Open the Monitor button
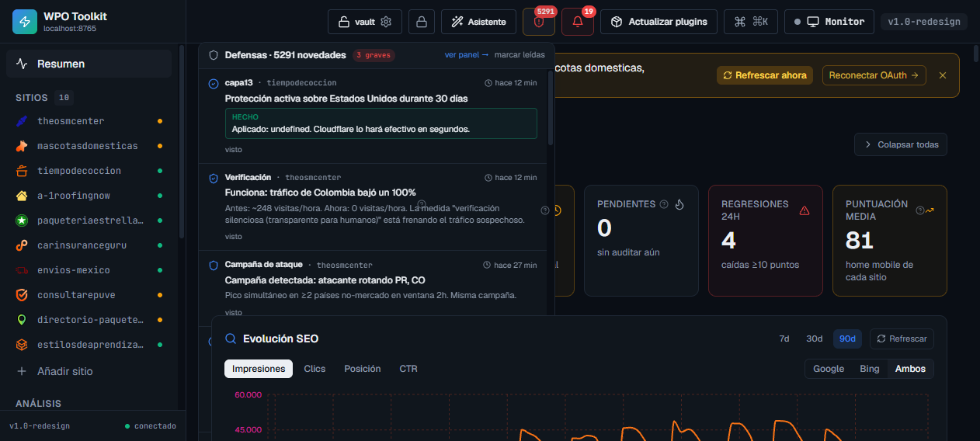This screenshot has height=441, width=980. pyautogui.click(x=829, y=22)
